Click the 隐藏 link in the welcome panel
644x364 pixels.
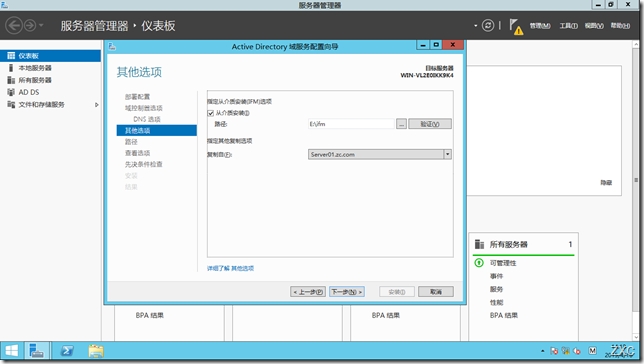(606, 183)
